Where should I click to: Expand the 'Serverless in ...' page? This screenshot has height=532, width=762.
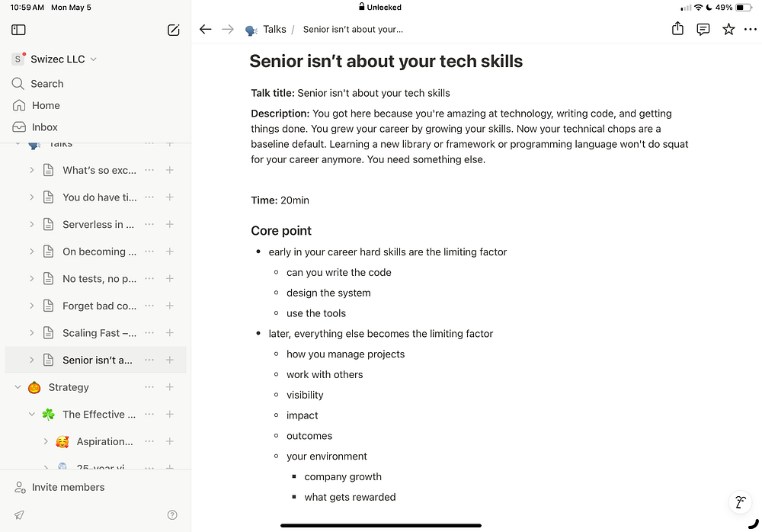click(x=31, y=224)
